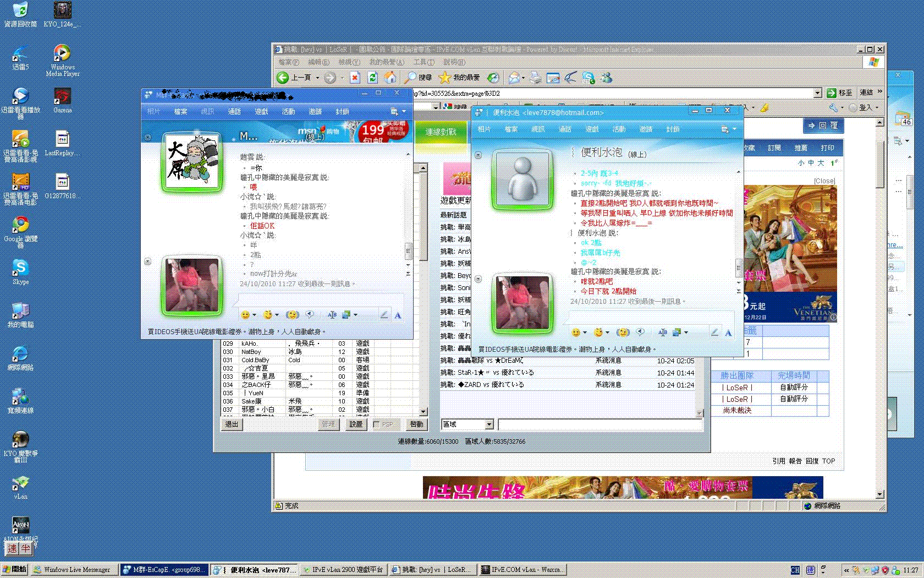Refresh the page using IE toolbar icon
This screenshot has height=578, width=924.
[373, 78]
